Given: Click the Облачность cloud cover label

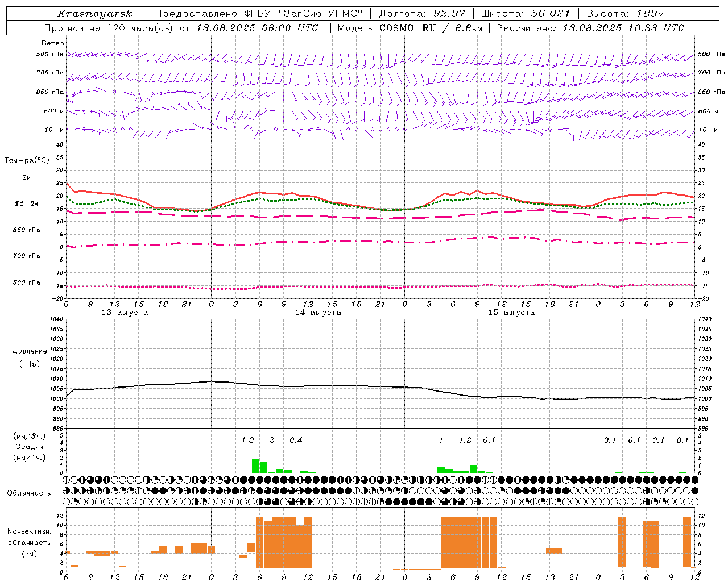Looking at the screenshot, I should point(29,493).
